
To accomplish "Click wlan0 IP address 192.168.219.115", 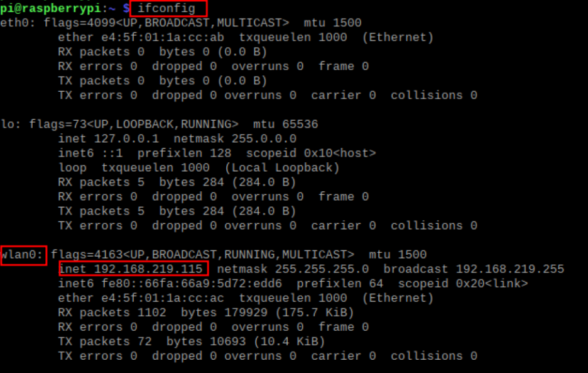I will pyautogui.click(x=148, y=269).
